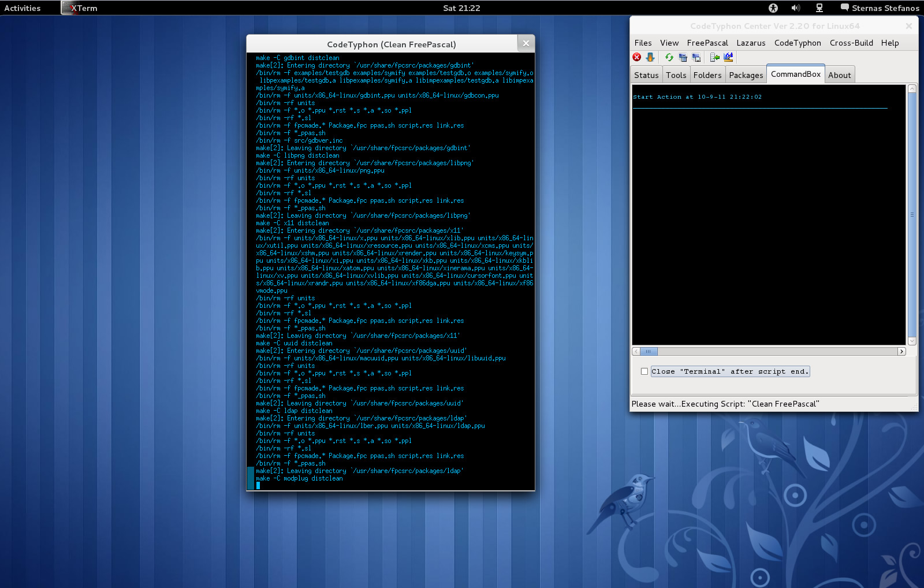Click the terminal line make -C gdbint distclean
Viewport: 924px width, 588px height.
297,58
